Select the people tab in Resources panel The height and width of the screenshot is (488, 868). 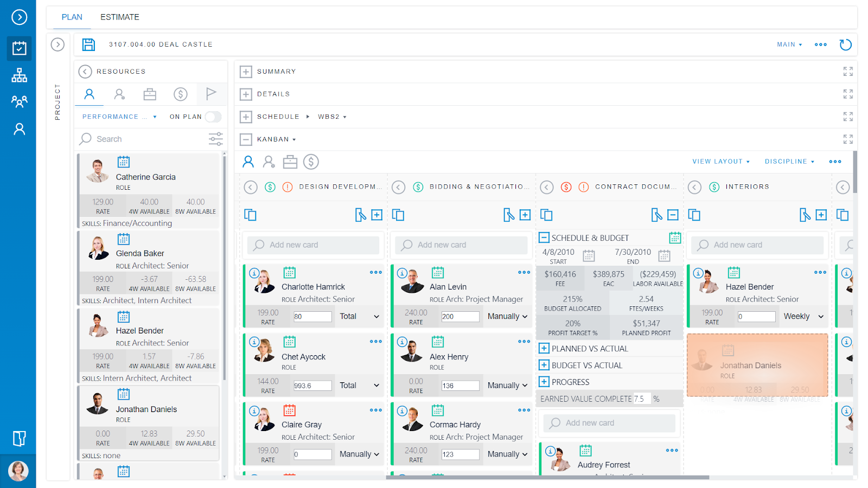click(90, 94)
